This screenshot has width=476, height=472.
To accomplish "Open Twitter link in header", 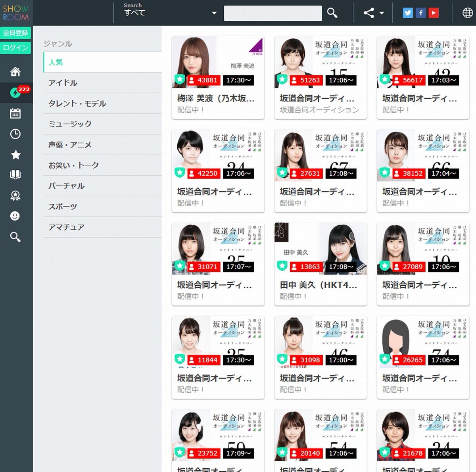I will click(408, 13).
